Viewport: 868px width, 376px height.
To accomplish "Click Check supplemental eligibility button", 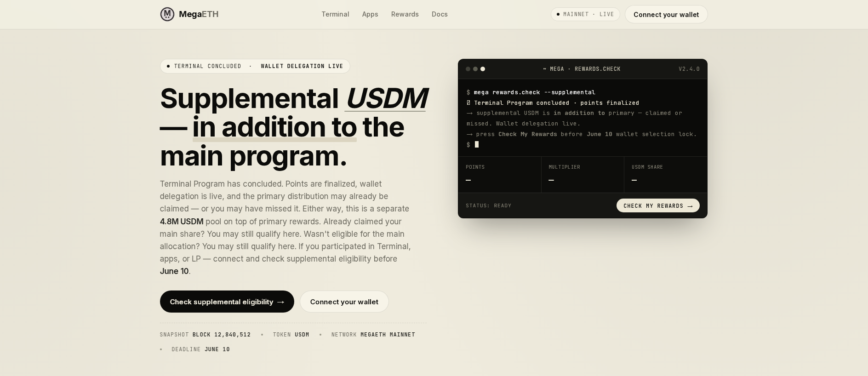I will click(x=227, y=302).
